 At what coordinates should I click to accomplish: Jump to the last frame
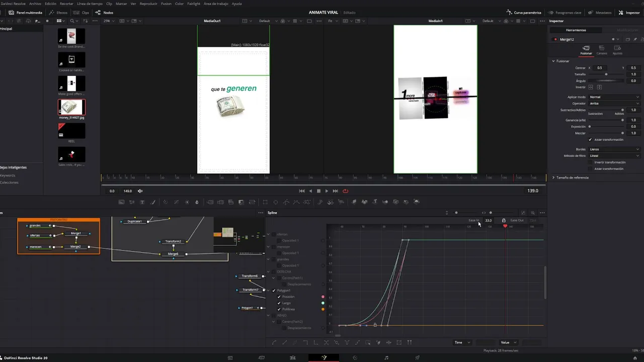click(x=335, y=191)
